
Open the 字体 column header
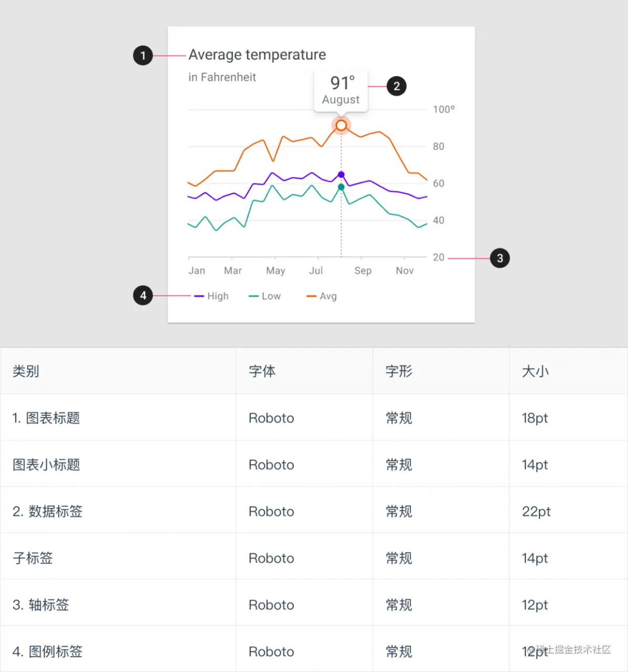262,371
